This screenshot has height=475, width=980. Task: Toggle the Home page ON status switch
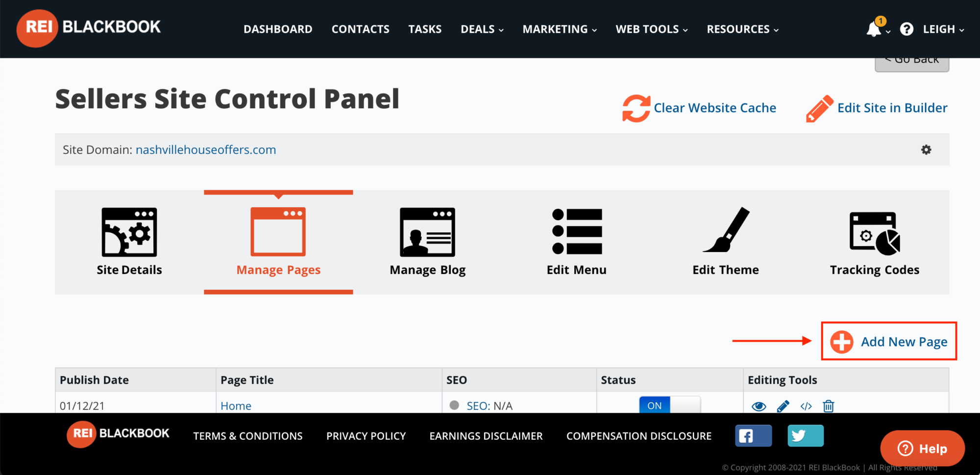point(670,405)
